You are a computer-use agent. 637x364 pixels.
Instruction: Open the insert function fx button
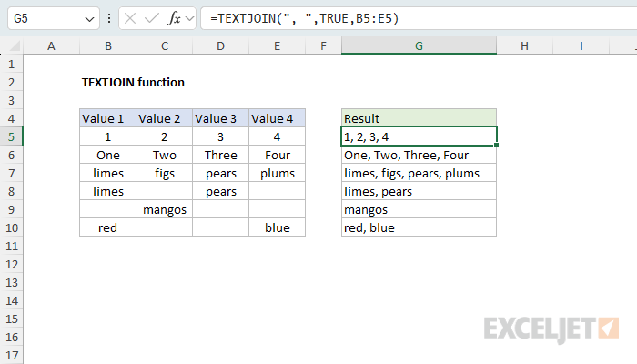tap(174, 18)
